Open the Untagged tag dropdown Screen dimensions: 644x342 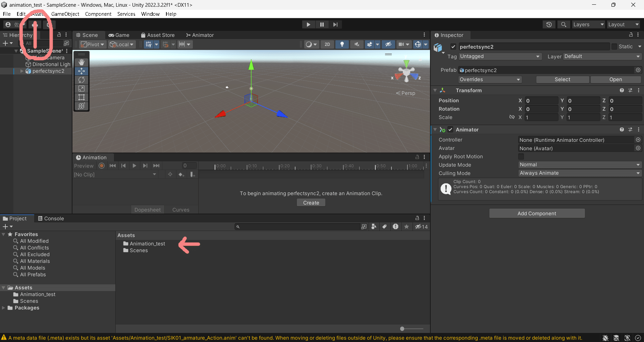pos(500,56)
